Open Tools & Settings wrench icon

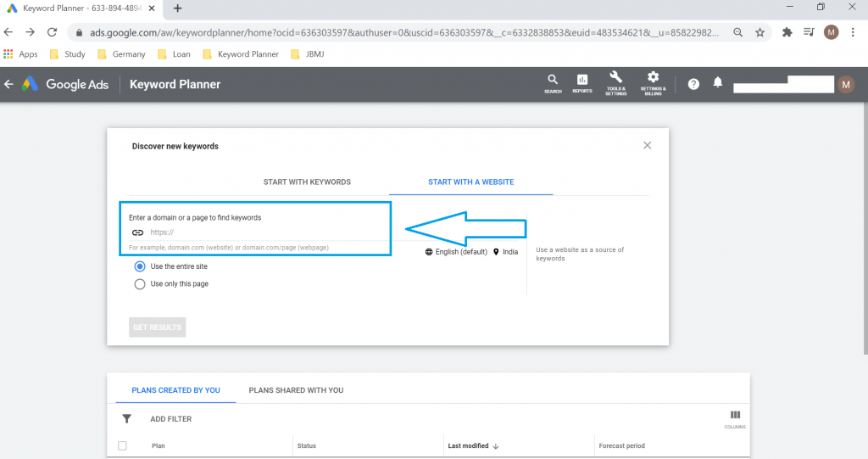click(x=615, y=84)
